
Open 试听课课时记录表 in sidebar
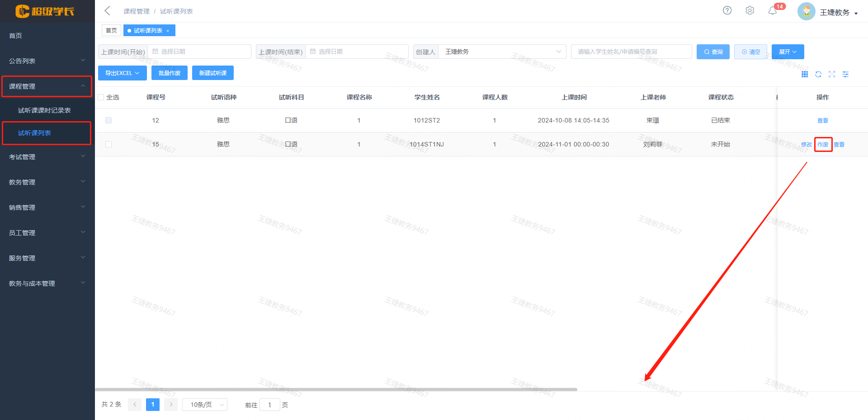tap(44, 110)
